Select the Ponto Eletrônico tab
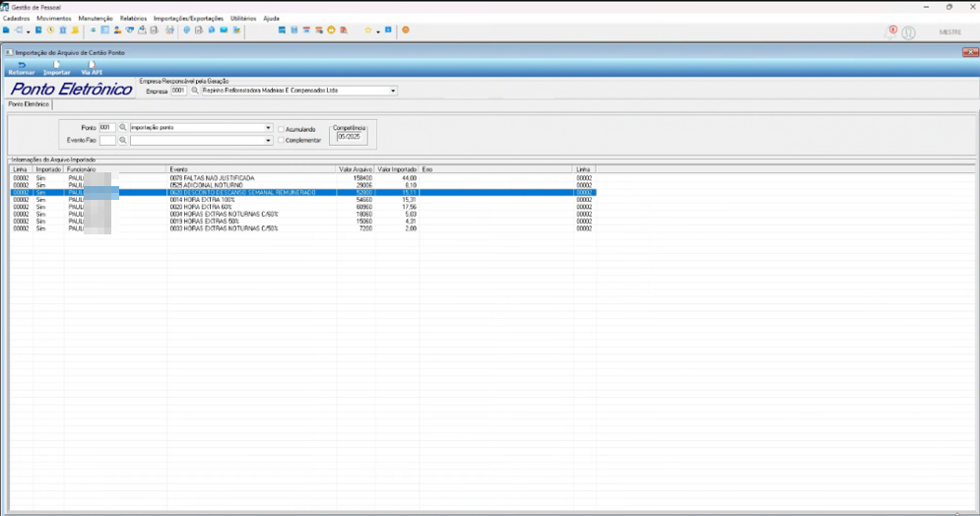The image size is (980, 516). pos(29,104)
